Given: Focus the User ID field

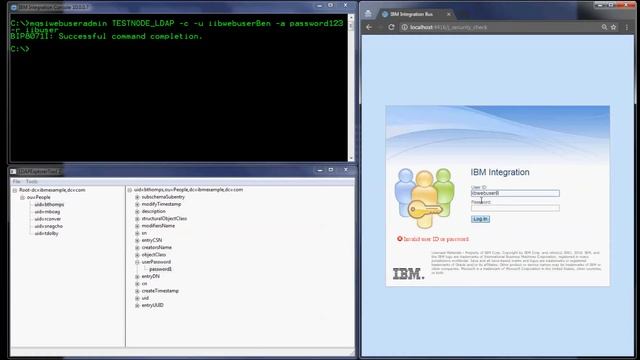Looking at the screenshot, I should tap(515, 193).
